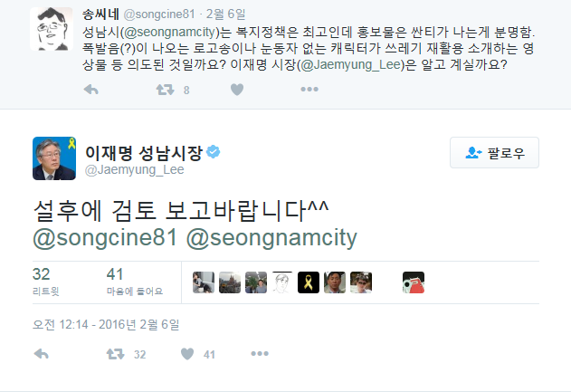Open @seongnamcity mention in top tweet
The width and height of the screenshot is (571, 392).
point(169,32)
